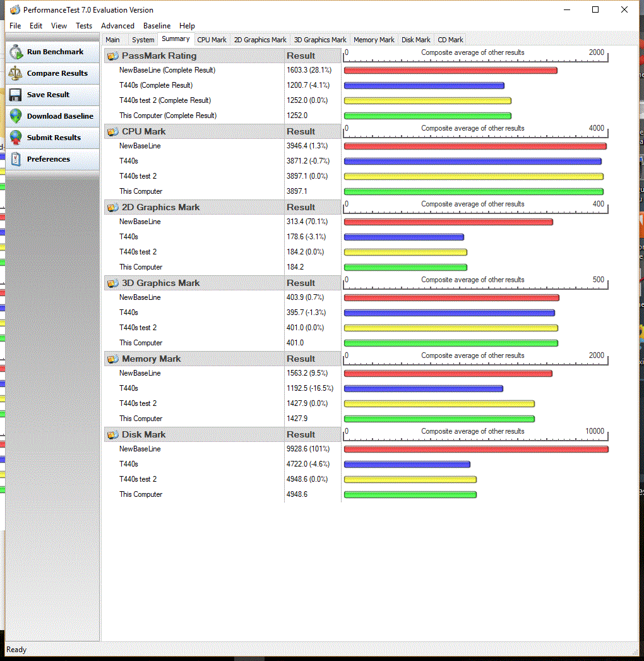The width and height of the screenshot is (644, 661).
Task: Click the Run Benchmark button label
Action: click(55, 52)
